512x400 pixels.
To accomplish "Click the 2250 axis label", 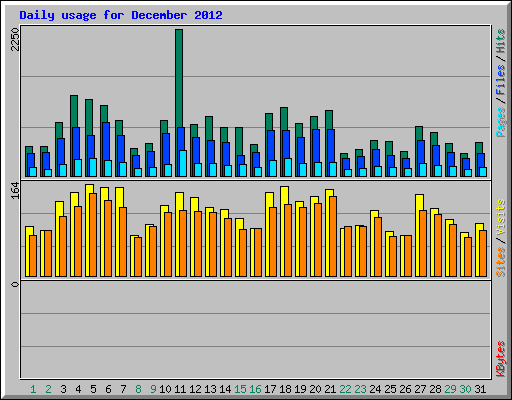I will (15, 39).
